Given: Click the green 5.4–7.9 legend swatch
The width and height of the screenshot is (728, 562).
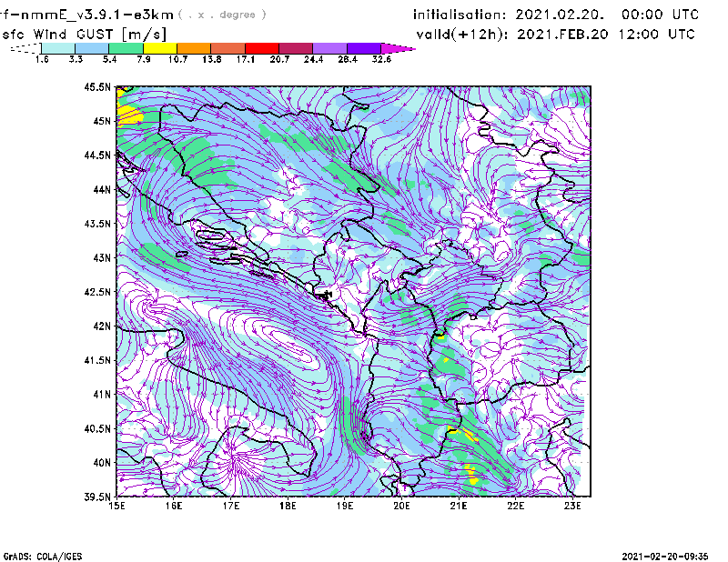Looking at the screenshot, I should pos(126,48).
